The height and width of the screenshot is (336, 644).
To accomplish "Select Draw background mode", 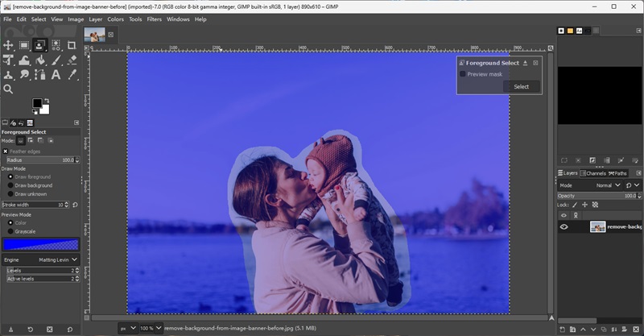I will (x=10, y=185).
